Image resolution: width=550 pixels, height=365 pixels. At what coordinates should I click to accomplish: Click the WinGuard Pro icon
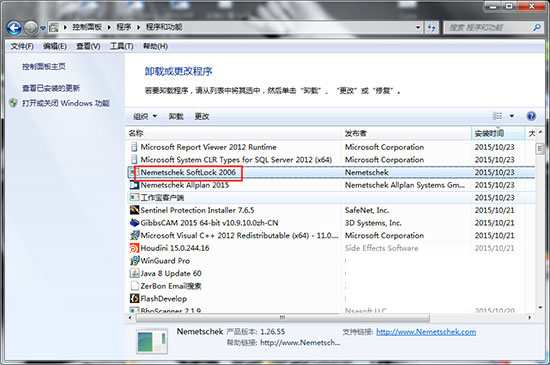[x=134, y=261]
